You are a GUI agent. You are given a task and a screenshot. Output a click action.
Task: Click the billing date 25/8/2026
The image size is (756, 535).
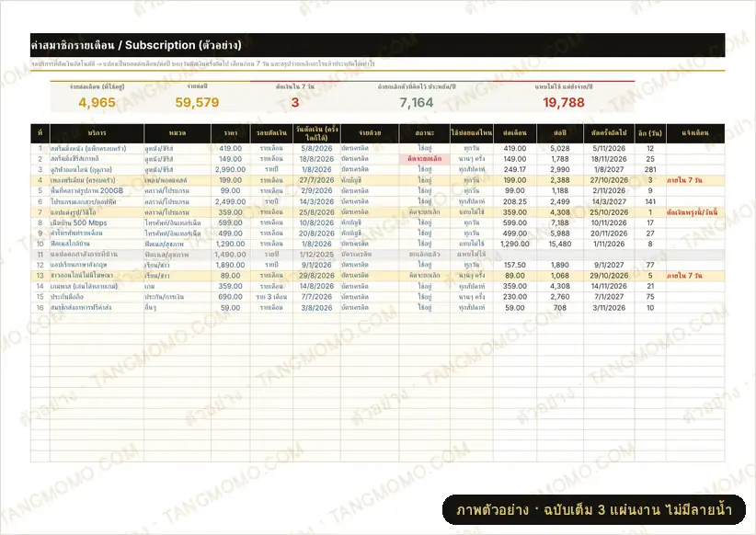tap(316, 212)
